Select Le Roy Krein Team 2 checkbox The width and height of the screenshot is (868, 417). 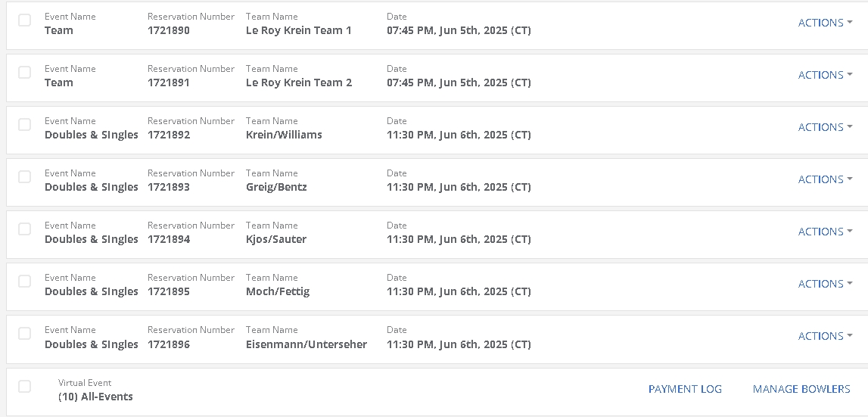pos(25,73)
